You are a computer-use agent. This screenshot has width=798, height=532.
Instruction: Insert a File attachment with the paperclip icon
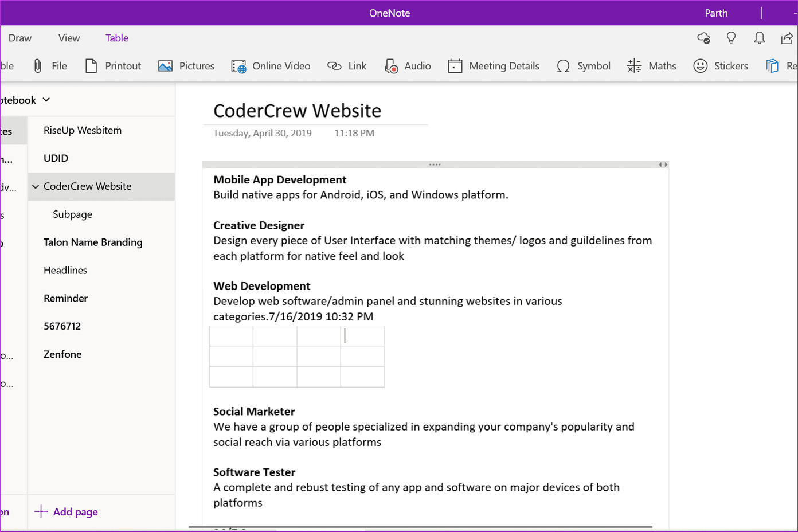(38, 66)
